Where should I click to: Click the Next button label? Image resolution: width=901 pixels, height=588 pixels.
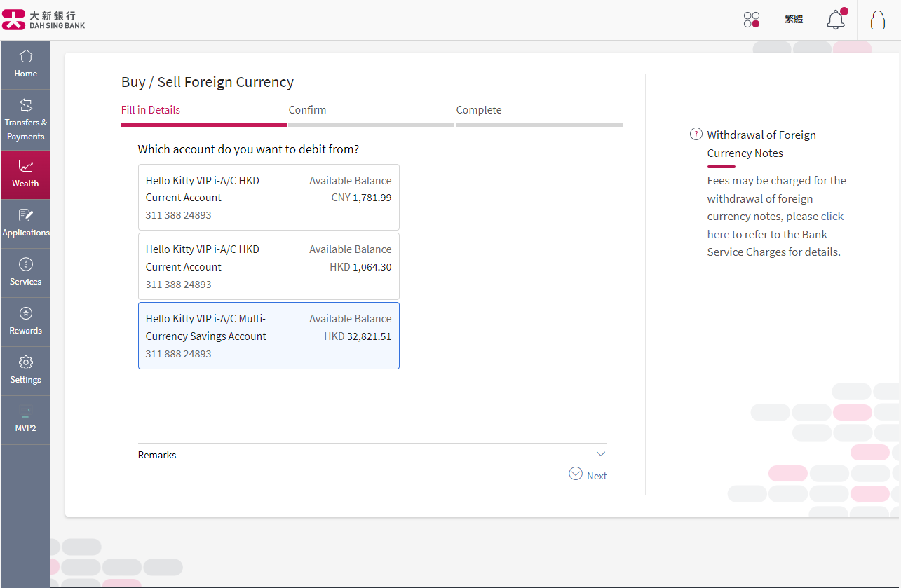pyautogui.click(x=597, y=476)
